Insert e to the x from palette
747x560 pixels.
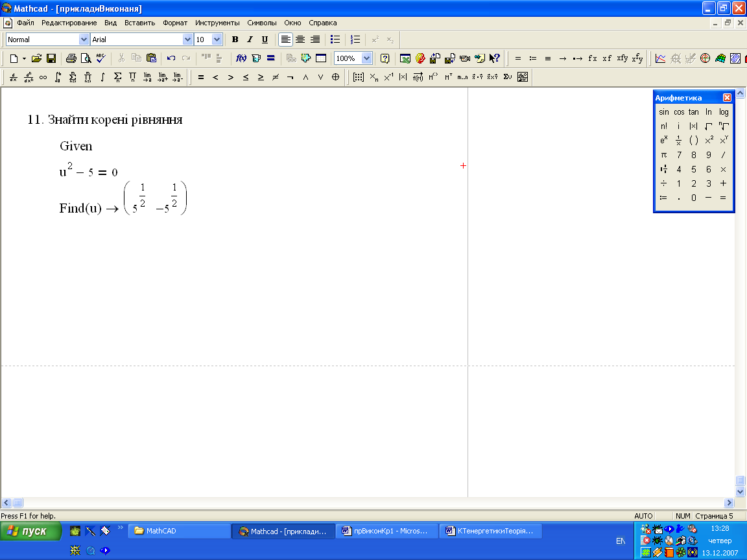663,140
